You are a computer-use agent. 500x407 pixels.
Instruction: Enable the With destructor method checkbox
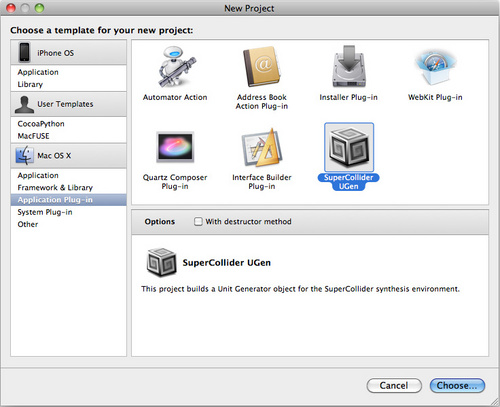point(198,221)
